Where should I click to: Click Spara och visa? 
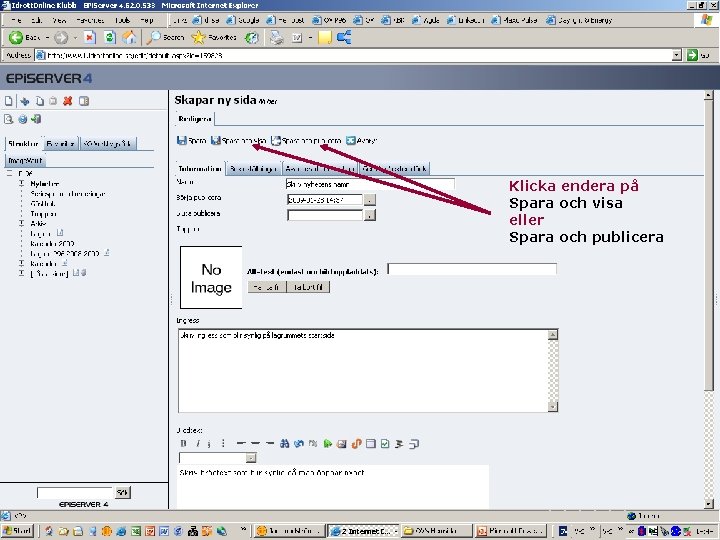[x=239, y=141]
